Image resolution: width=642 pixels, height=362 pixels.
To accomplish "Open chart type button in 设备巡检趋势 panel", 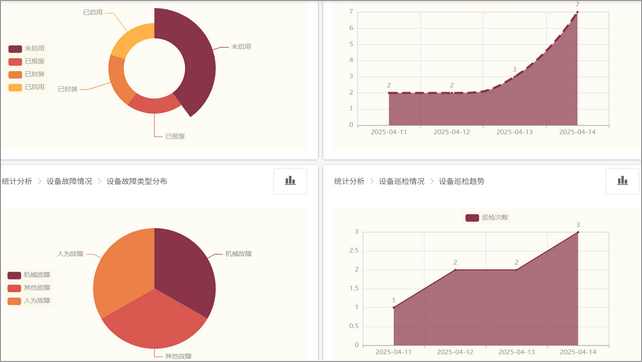I will pos(622,181).
